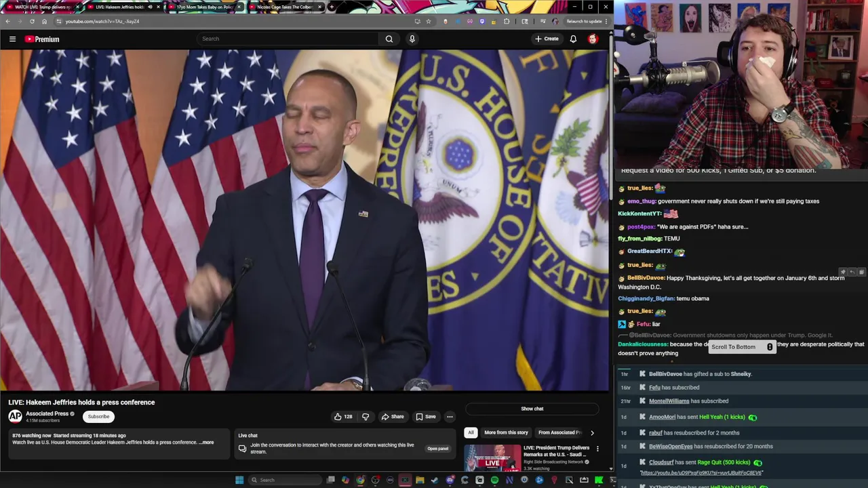Viewport: 868px width, 488px height.
Task: Open Associated Press channel avatar
Action: (15, 416)
